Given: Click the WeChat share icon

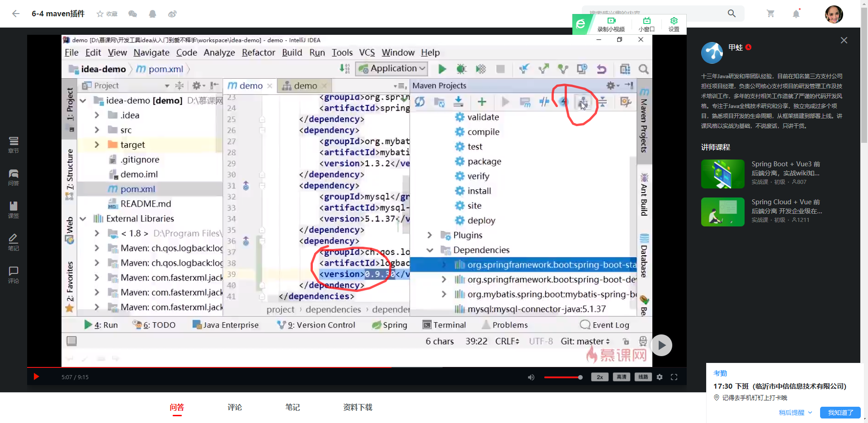Looking at the screenshot, I should point(132,14).
